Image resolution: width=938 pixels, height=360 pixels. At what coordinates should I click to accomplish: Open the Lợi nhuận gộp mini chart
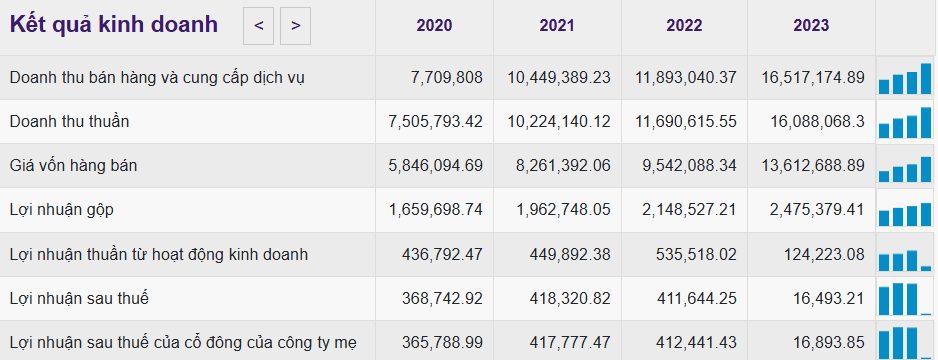tap(905, 210)
